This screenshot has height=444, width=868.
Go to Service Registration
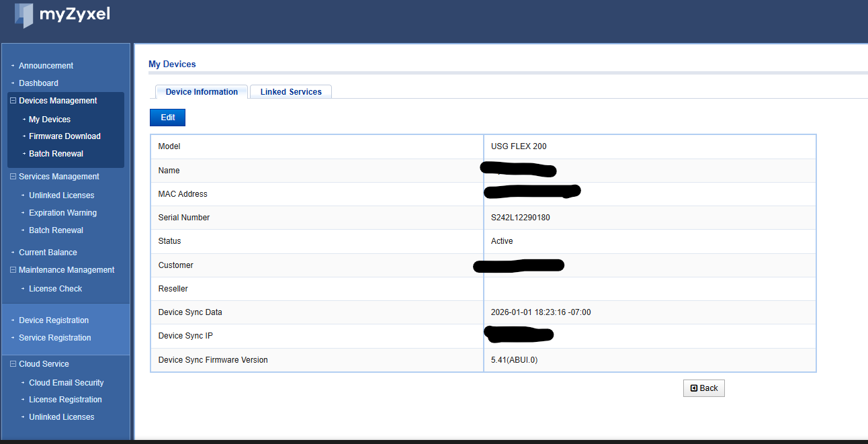pyautogui.click(x=54, y=338)
